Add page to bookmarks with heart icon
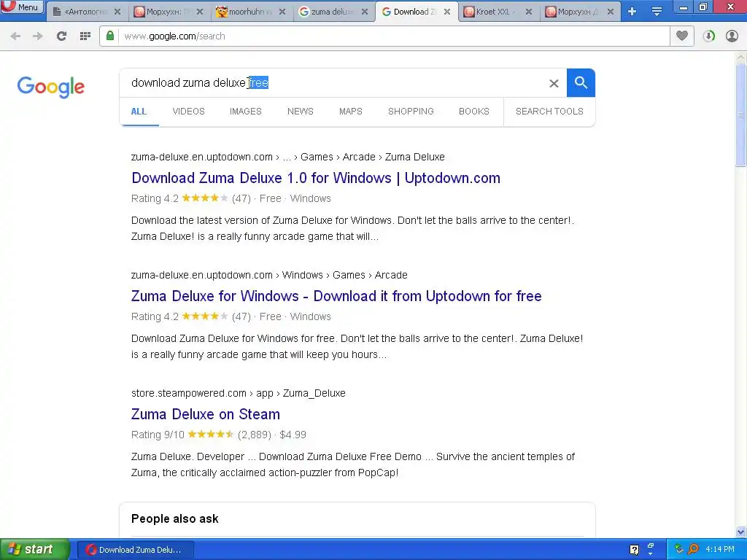Screen dimensions: 747x560 click(682, 36)
